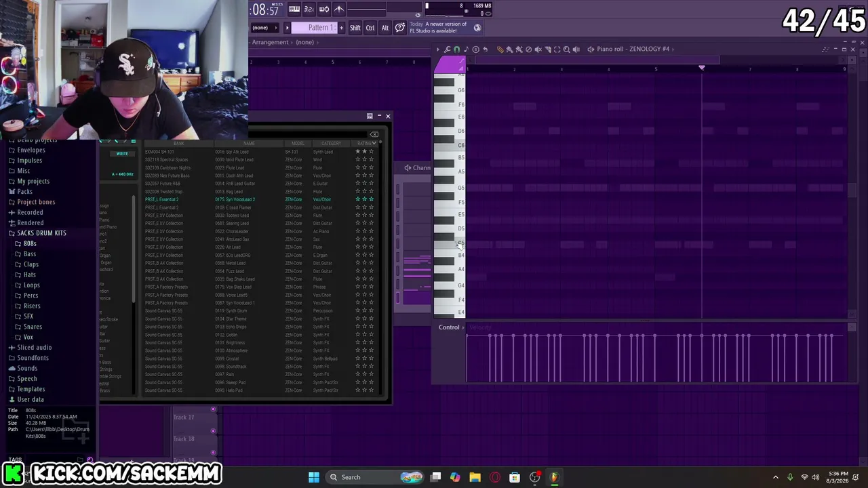
Task: Click the WRITE button in ZENOLOGY
Action: [x=122, y=154]
